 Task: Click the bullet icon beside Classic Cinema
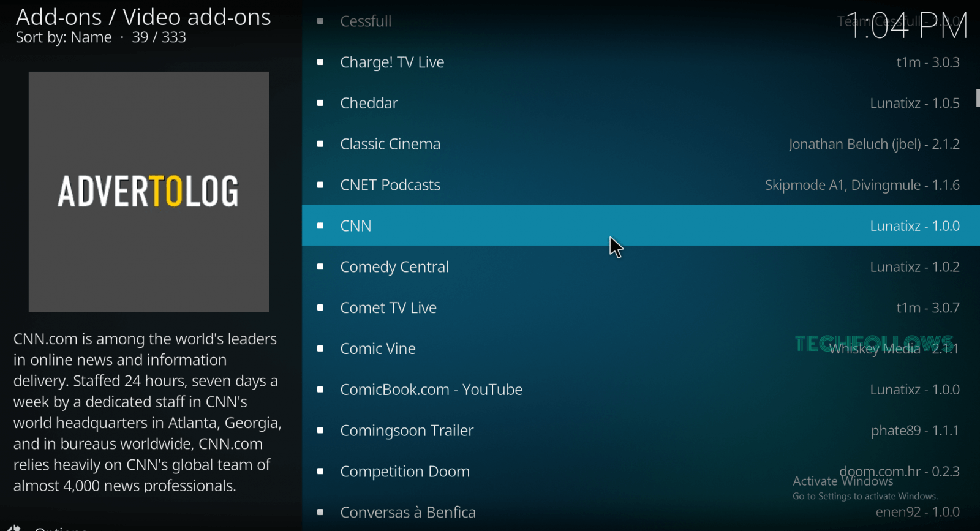[x=320, y=144]
